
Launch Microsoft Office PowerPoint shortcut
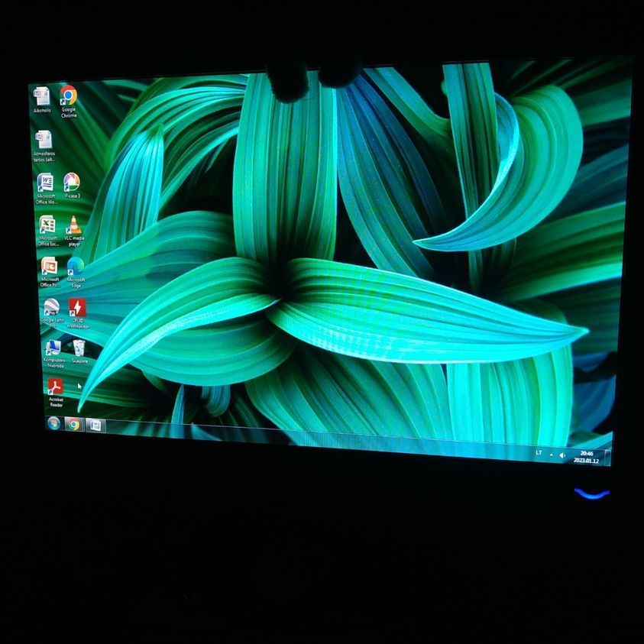tap(49, 267)
